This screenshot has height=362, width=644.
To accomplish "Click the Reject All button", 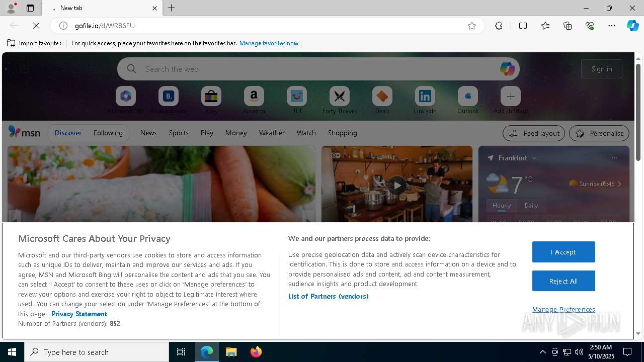I will pos(563,281).
